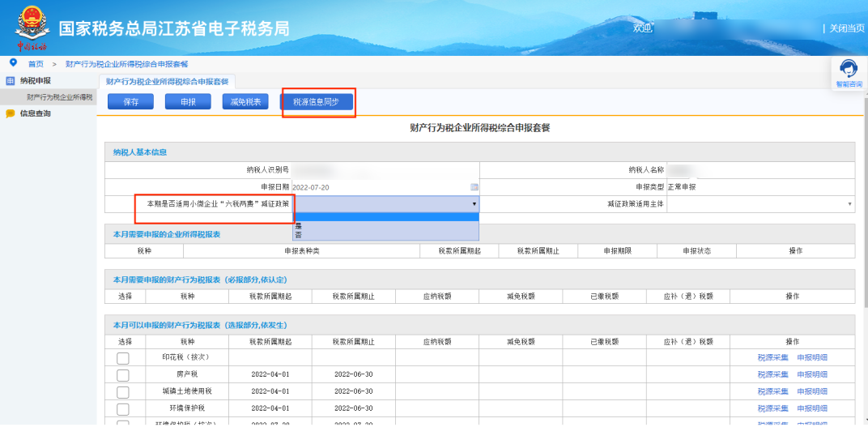
Task: Click 本月需要申报的企业所得税报表 section header
Action: click(x=479, y=234)
